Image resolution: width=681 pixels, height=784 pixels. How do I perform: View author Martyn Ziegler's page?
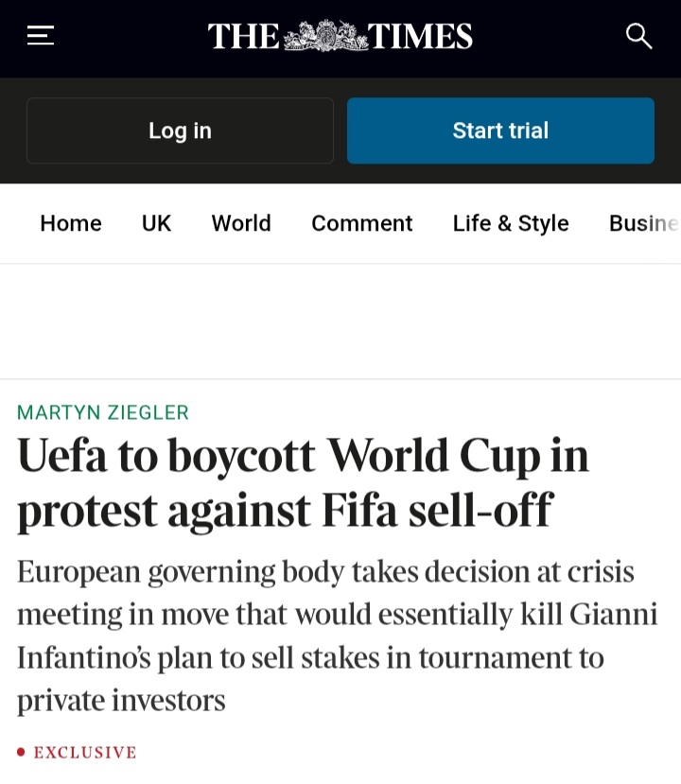[103, 412]
